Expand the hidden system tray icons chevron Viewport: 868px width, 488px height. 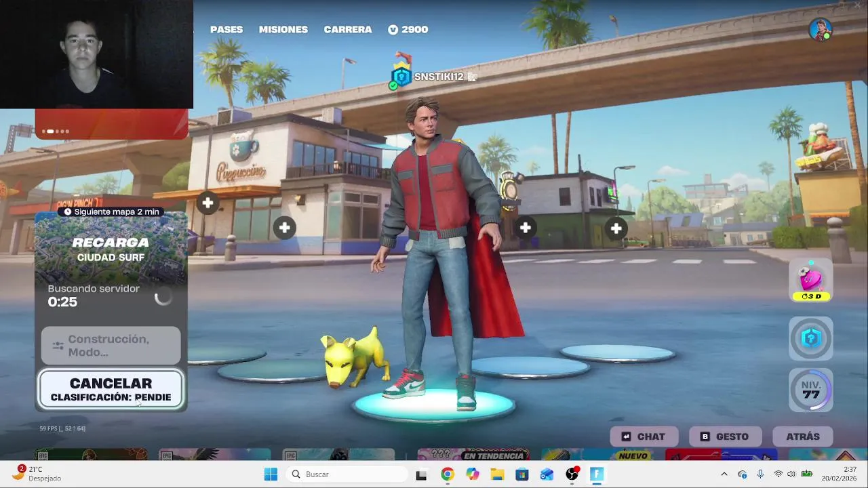pos(724,474)
